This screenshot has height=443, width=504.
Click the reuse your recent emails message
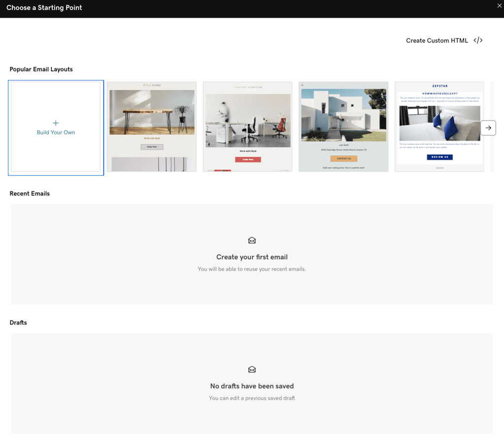pos(252,269)
